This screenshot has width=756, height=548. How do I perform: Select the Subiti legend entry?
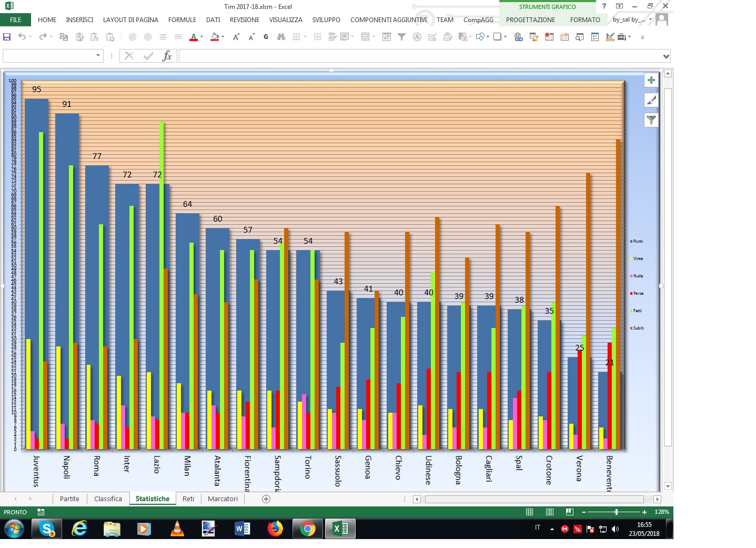click(637, 328)
